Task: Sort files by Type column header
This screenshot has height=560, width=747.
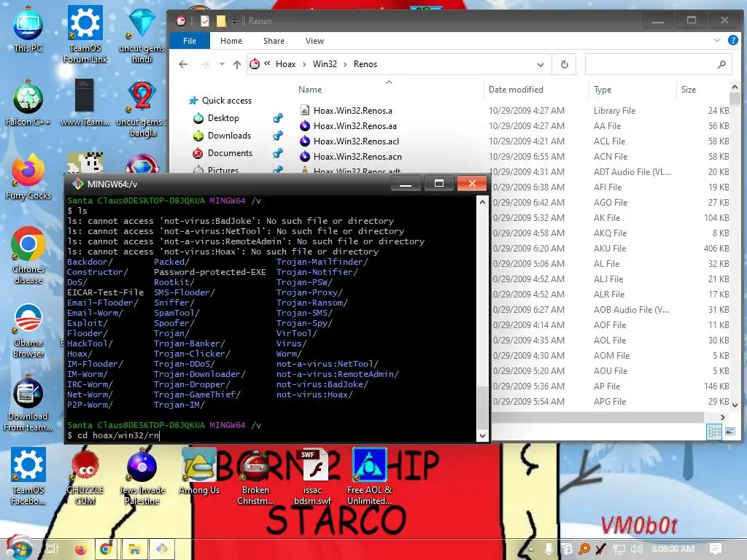Action: pos(603,90)
